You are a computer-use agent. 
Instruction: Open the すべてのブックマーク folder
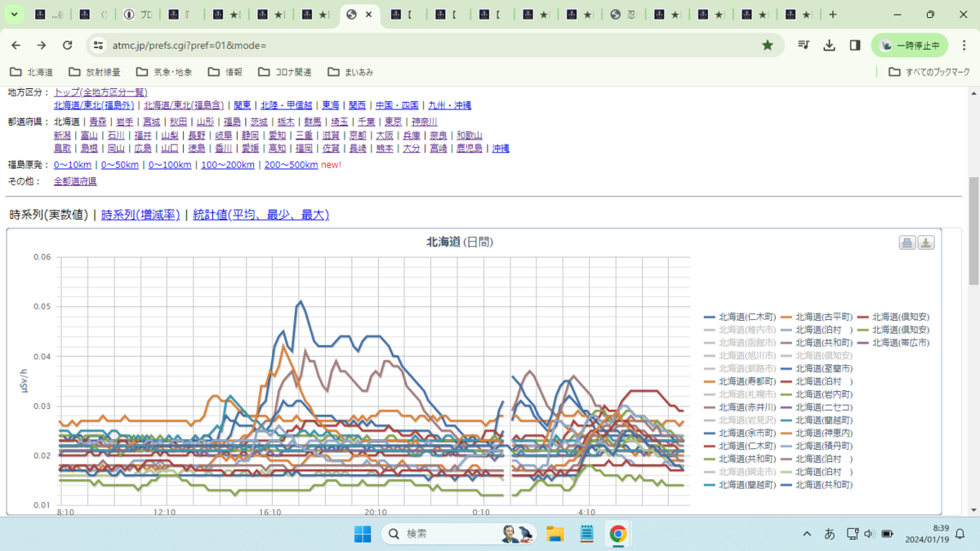tap(929, 72)
